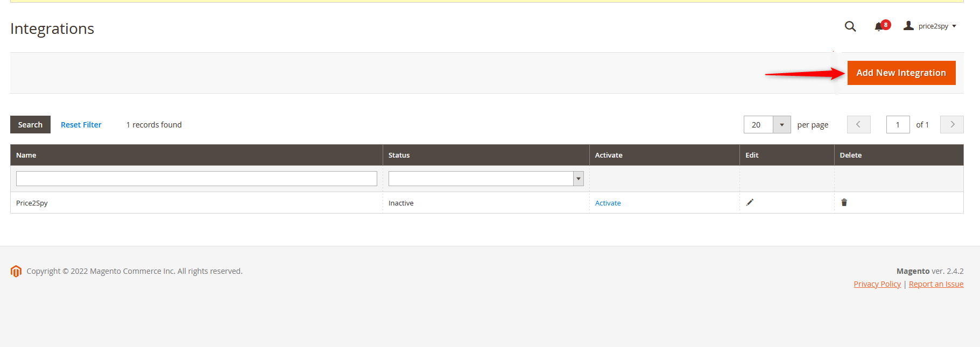Go to previous page arrow
Screen dimensions: 980x347
coord(858,124)
